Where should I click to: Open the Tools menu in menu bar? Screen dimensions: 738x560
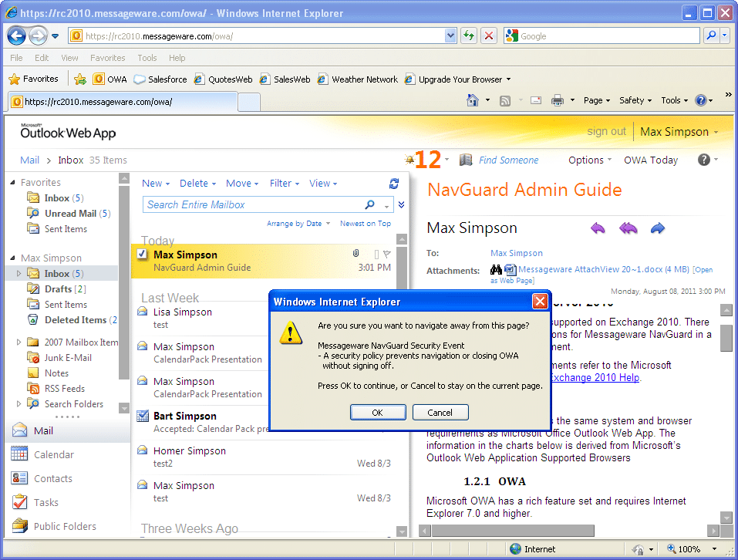click(147, 58)
